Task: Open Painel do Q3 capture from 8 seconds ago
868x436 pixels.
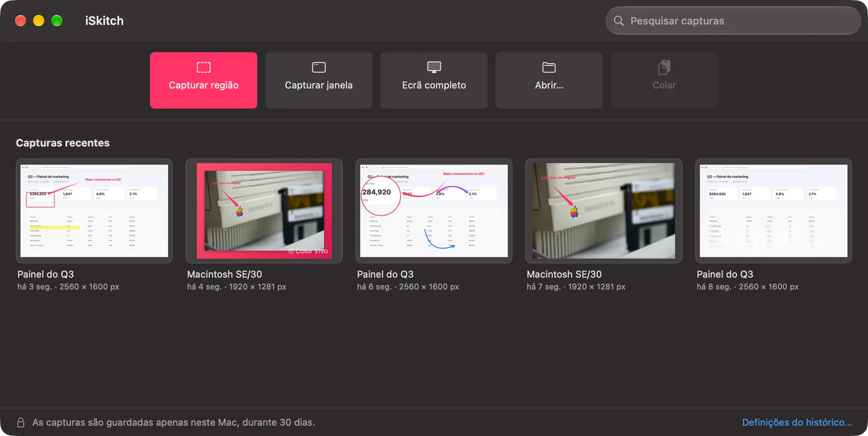Action: click(774, 211)
